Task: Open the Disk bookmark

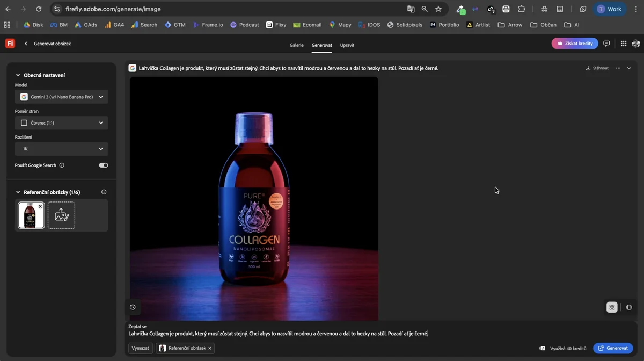Action: pyautogui.click(x=33, y=25)
